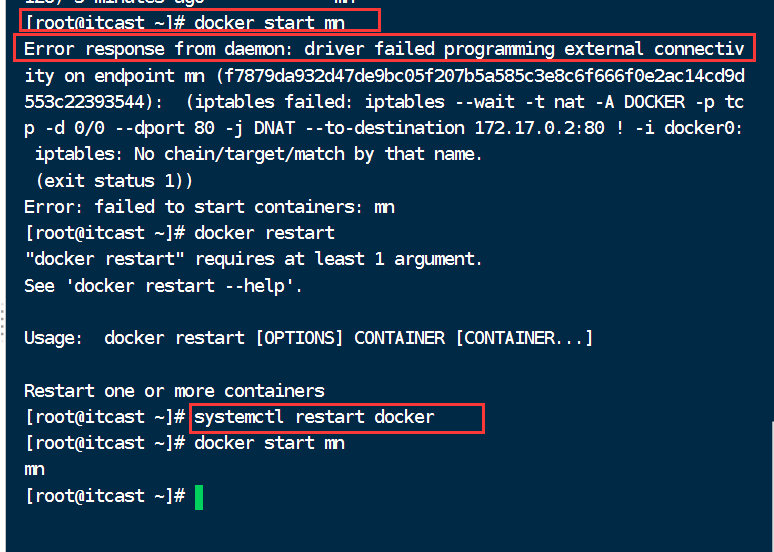This screenshot has width=774, height=552.
Task: Click the "(exit status 1))" text
Action: (x=114, y=181)
